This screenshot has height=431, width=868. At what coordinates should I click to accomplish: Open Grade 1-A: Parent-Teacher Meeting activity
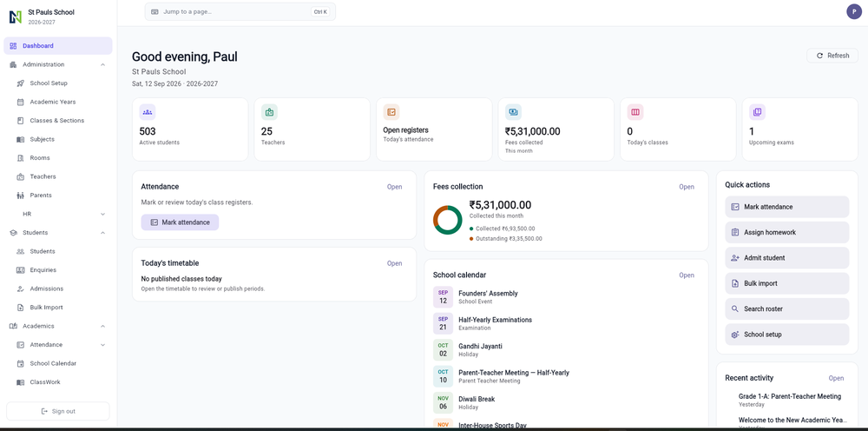tap(789, 400)
